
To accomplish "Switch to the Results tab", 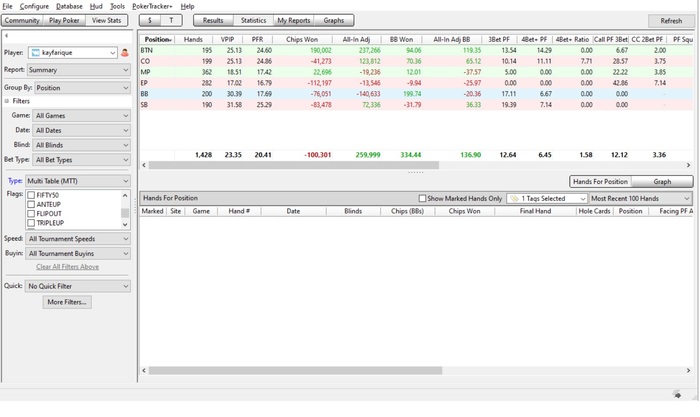I will [213, 21].
